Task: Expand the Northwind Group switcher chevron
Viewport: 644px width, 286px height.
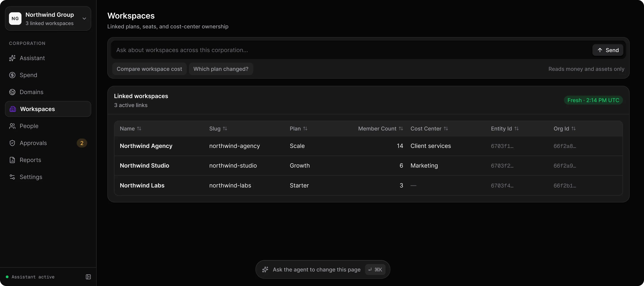Action: click(85, 19)
